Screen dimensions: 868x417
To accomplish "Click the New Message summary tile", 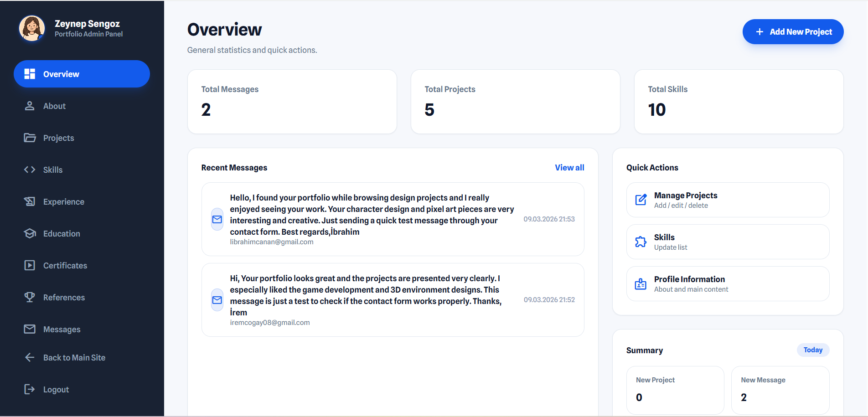I will (x=780, y=390).
